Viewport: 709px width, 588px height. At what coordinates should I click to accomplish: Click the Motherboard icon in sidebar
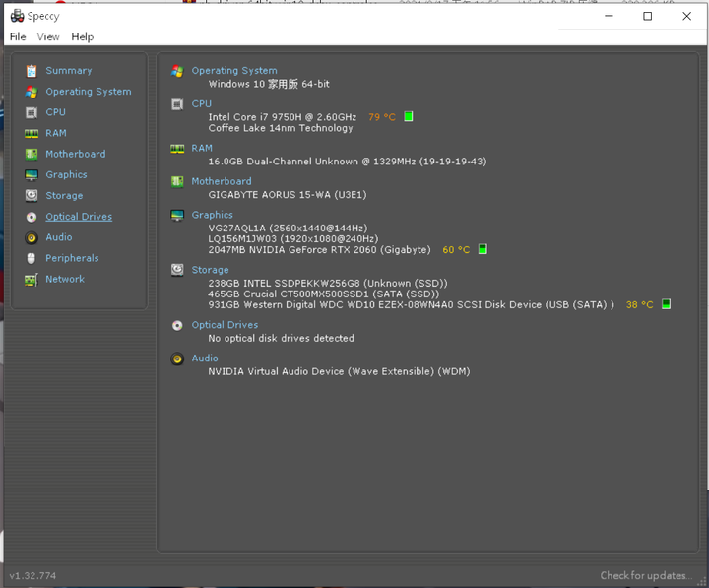tap(32, 155)
